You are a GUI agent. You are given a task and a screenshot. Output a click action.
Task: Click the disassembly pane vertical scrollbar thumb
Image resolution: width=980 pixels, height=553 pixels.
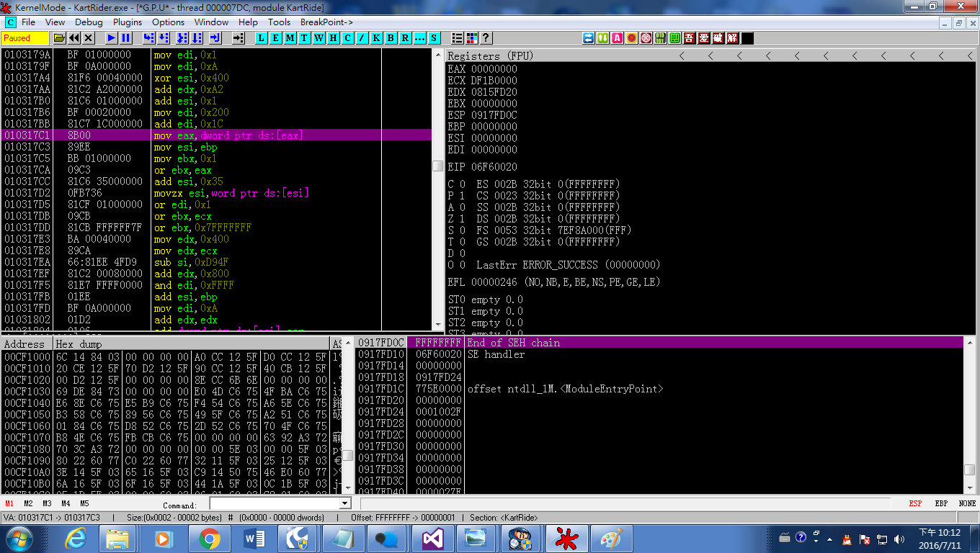437,166
